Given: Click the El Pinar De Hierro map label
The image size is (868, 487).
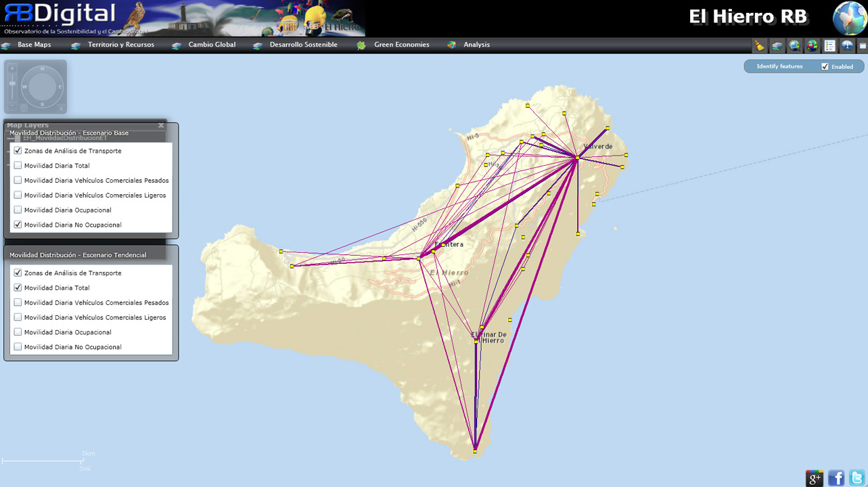Looking at the screenshot, I should [489, 338].
